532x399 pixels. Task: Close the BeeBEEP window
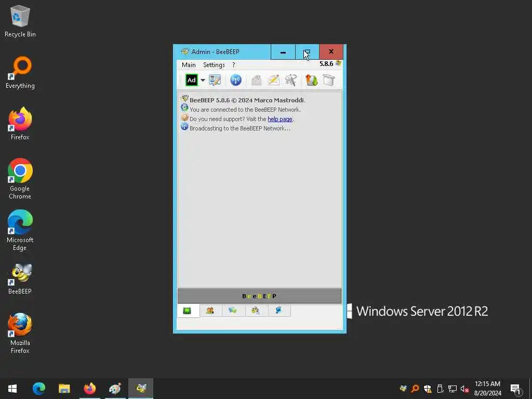pos(331,51)
